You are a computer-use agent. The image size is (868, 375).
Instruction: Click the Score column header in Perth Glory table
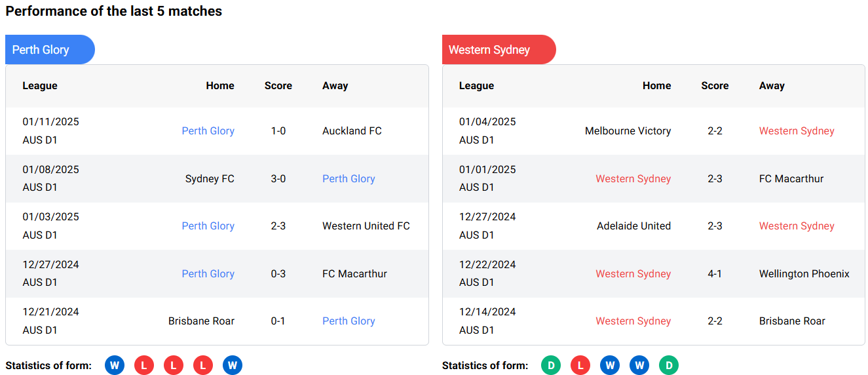[x=278, y=86]
